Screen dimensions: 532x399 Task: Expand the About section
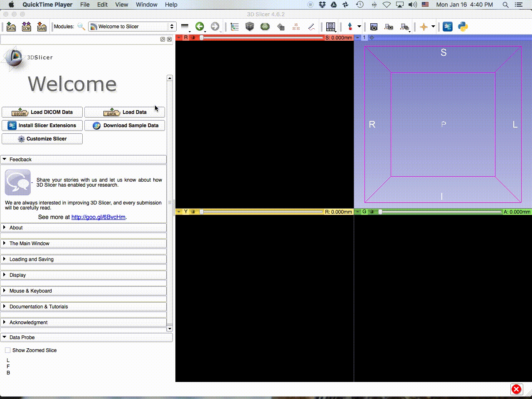(x=84, y=227)
